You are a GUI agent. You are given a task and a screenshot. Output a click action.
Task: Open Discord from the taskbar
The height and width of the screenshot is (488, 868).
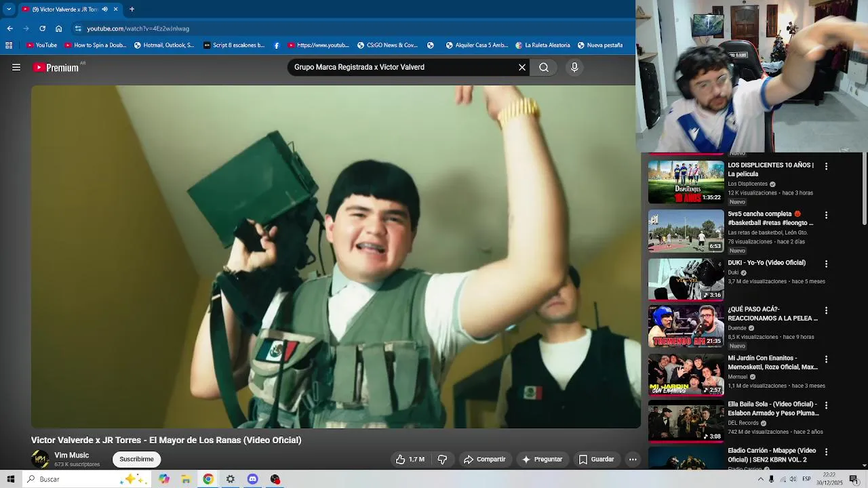[253, 479]
